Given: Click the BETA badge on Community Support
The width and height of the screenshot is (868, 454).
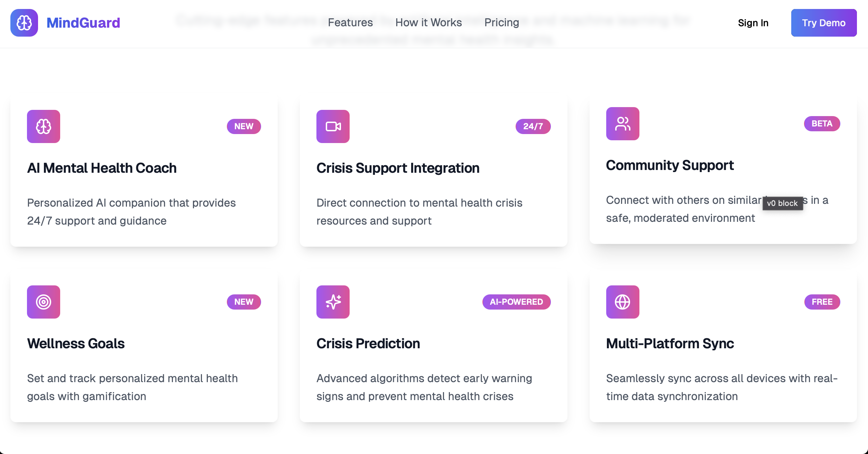Looking at the screenshot, I should pos(821,124).
